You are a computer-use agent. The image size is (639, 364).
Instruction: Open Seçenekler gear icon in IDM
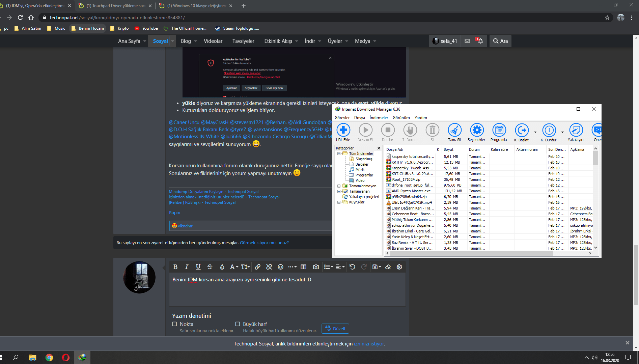477,130
